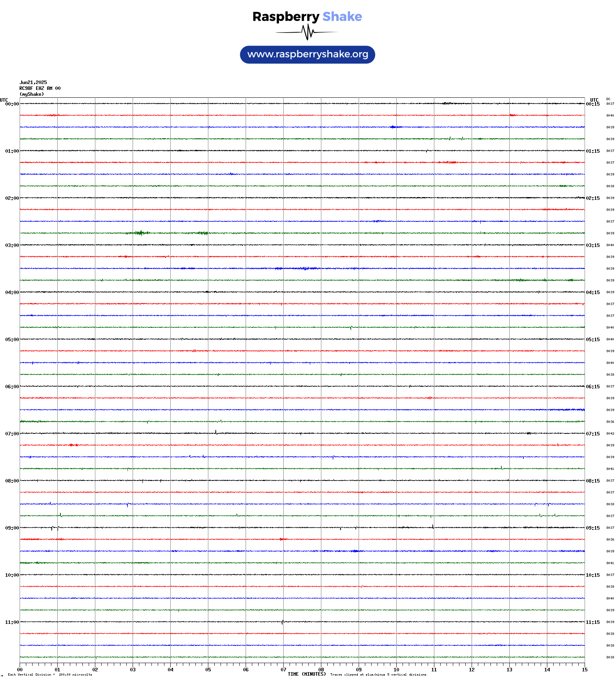Click the seismic waveform logo icon
Image resolution: width=616 pixels, height=680 pixels.
click(307, 32)
